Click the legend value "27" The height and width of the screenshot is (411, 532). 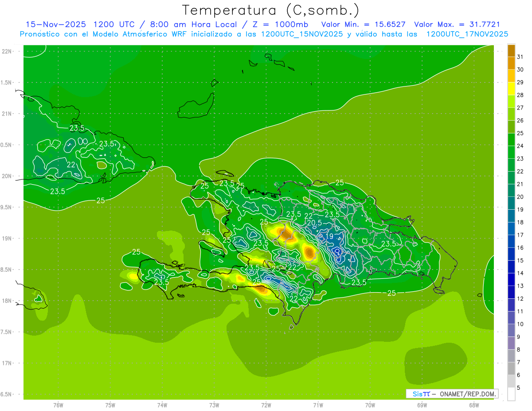point(520,108)
